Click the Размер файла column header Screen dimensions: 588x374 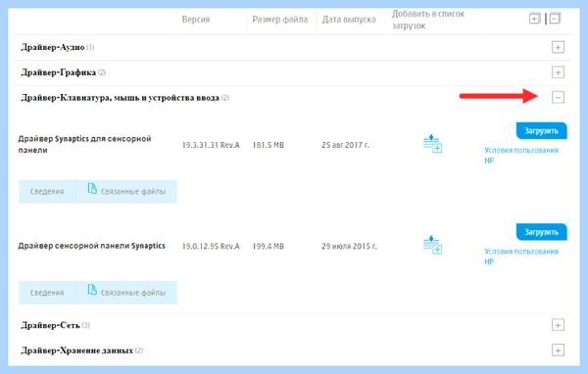tap(279, 20)
